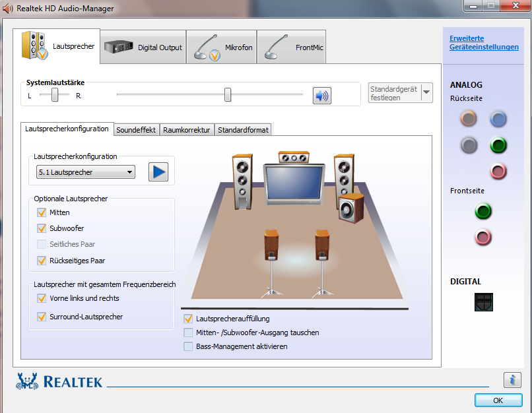
Task: Toggle Vorne links und rechts checkbox
Action: pos(42,298)
